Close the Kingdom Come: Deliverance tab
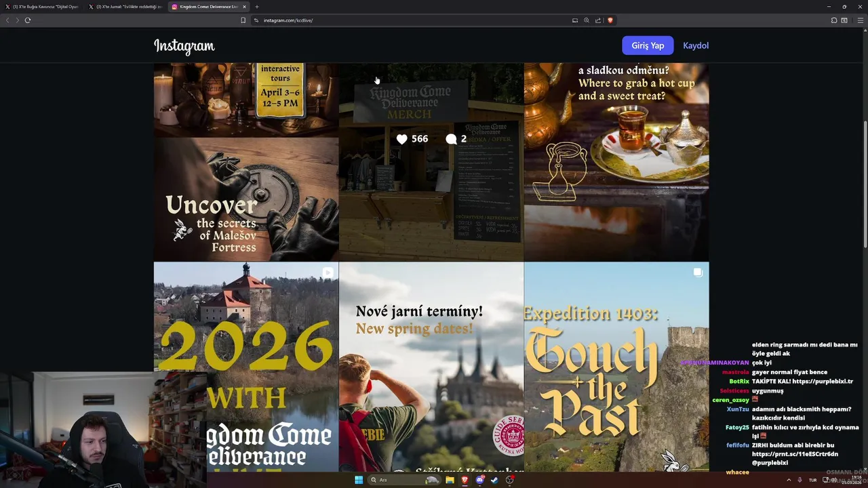The height and width of the screenshot is (488, 868). click(244, 7)
